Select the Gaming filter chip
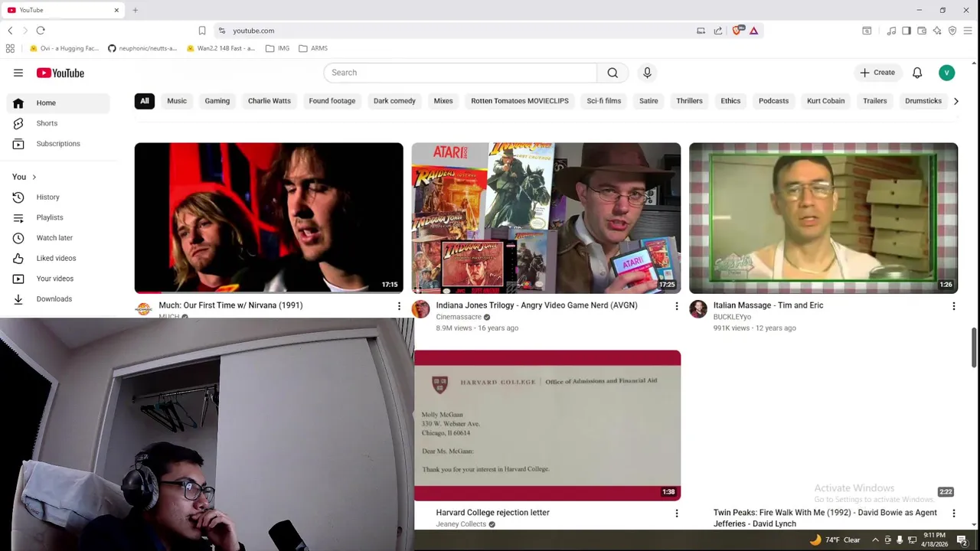This screenshot has width=980, height=551. pyautogui.click(x=217, y=101)
